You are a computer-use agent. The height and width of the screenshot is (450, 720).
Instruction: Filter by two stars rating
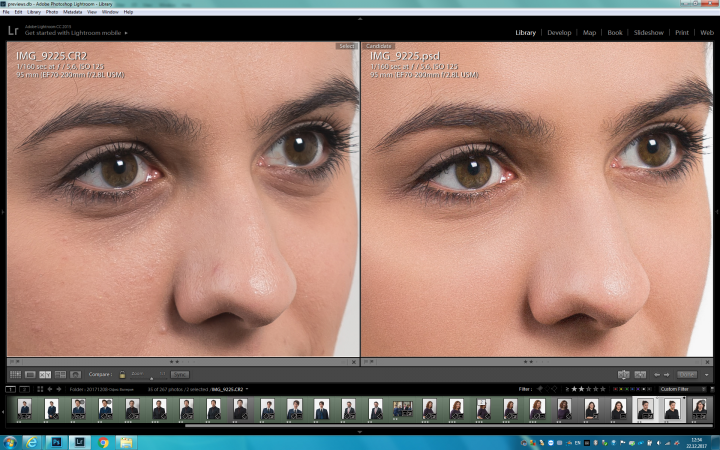(581, 389)
